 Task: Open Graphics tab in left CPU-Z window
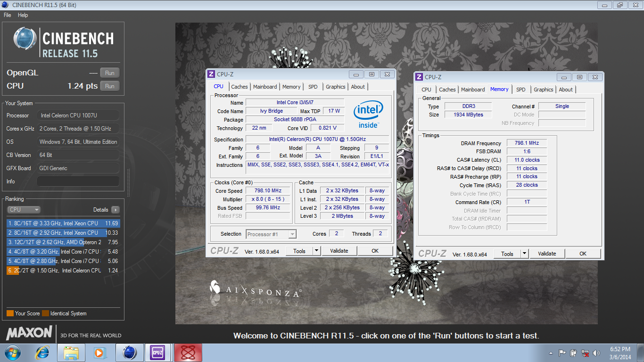click(336, 87)
